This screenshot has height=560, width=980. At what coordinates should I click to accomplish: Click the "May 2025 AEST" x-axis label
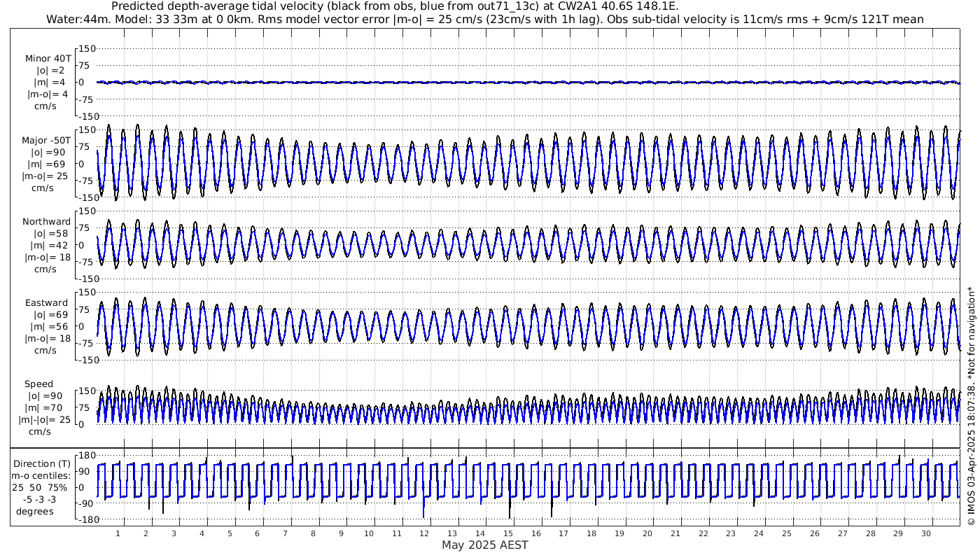click(485, 545)
